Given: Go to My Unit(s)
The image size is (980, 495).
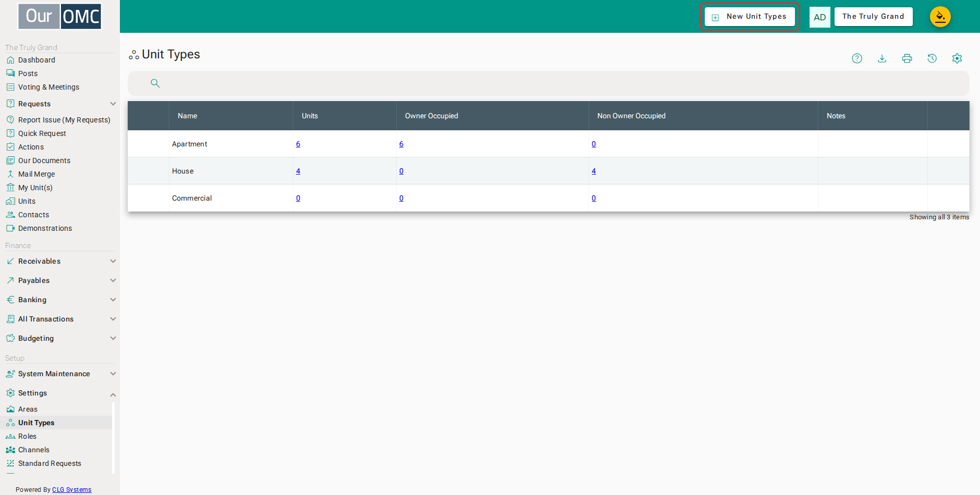Looking at the screenshot, I should [35, 188].
